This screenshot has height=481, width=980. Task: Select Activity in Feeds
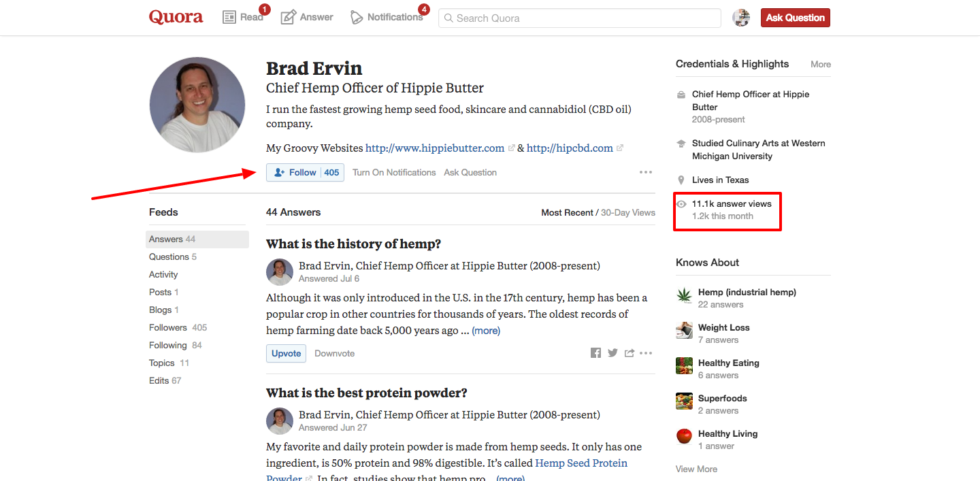pyautogui.click(x=163, y=275)
